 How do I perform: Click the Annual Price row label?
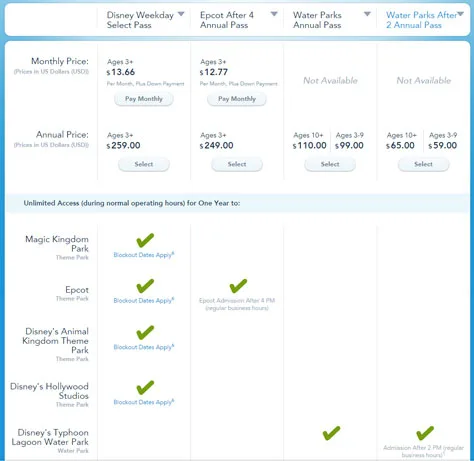[x=62, y=135]
